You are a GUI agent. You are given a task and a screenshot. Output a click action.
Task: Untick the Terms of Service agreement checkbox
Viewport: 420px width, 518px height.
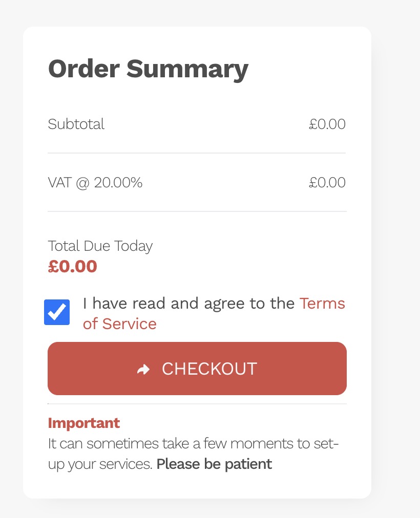coord(57,312)
